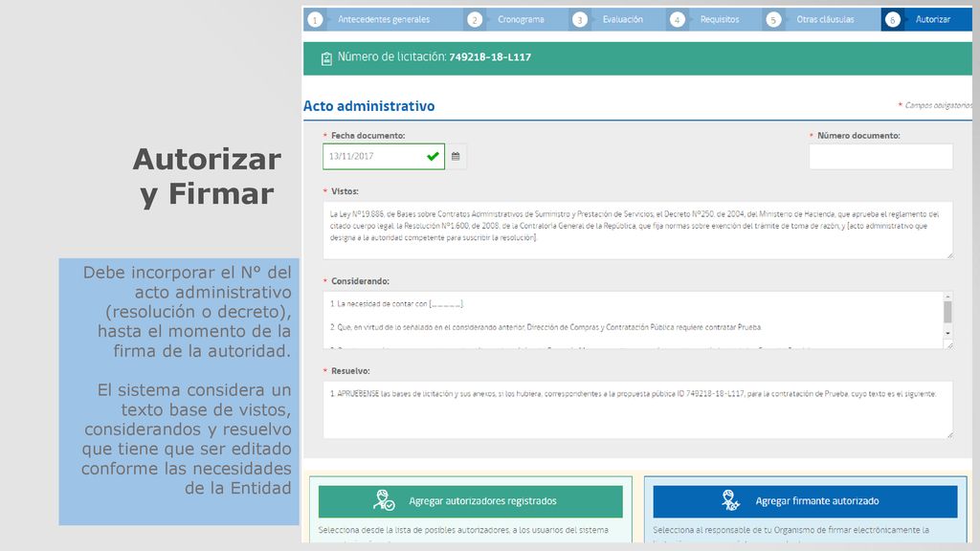This screenshot has height=551, width=980.
Task: Click the Autorizar y Firmar slide title
Action: (x=207, y=177)
